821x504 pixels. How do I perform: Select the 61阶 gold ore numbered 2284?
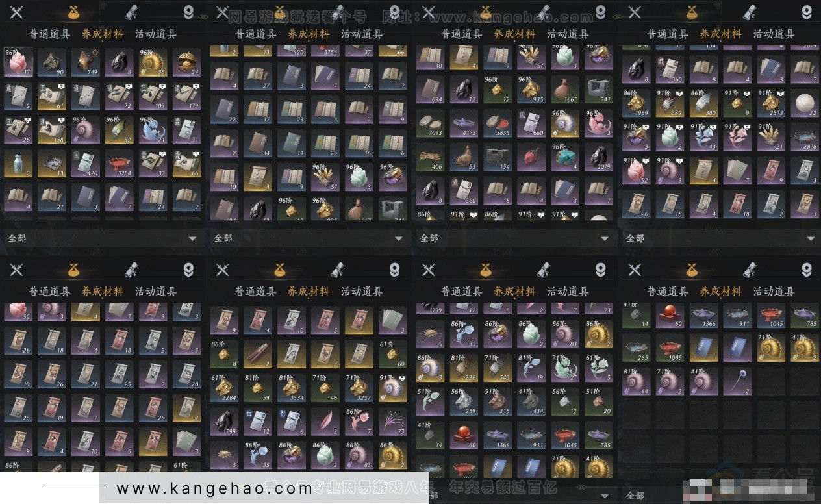[x=224, y=388]
